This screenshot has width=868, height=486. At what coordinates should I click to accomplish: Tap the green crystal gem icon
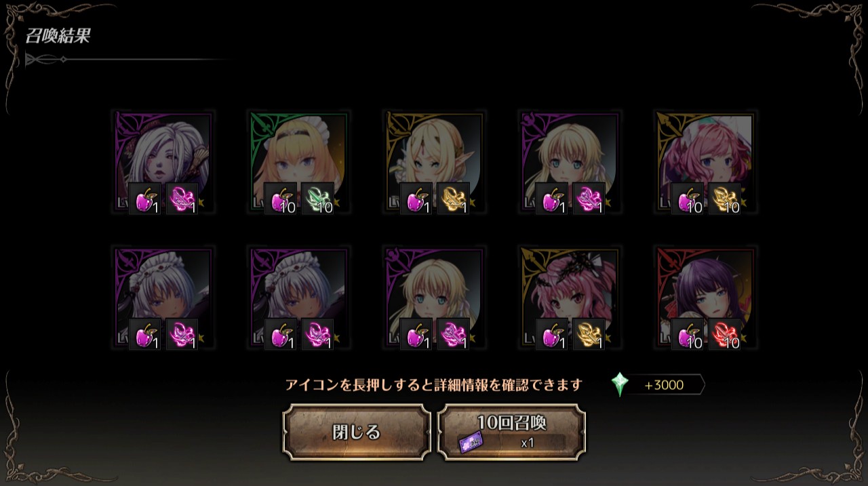click(x=620, y=384)
